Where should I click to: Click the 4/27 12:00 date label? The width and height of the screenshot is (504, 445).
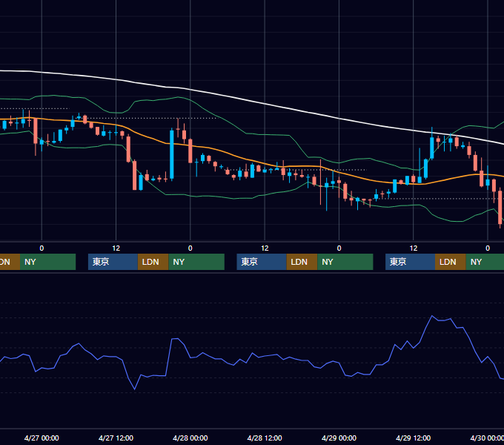click(116, 438)
